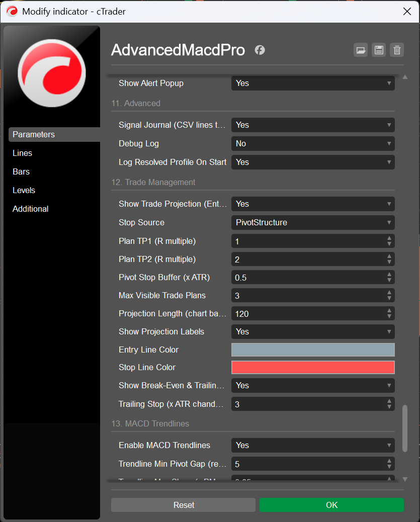Increase Max Visible Trade Plans value
Image resolution: width=420 pixels, height=522 pixels.
(389, 293)
